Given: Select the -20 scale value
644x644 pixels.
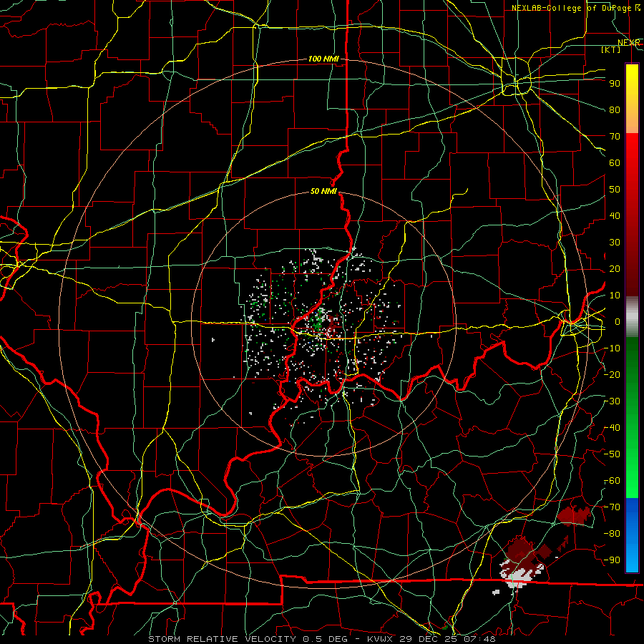Looking at the screenshot, I should pyautogui.click(x=612, y=374).
